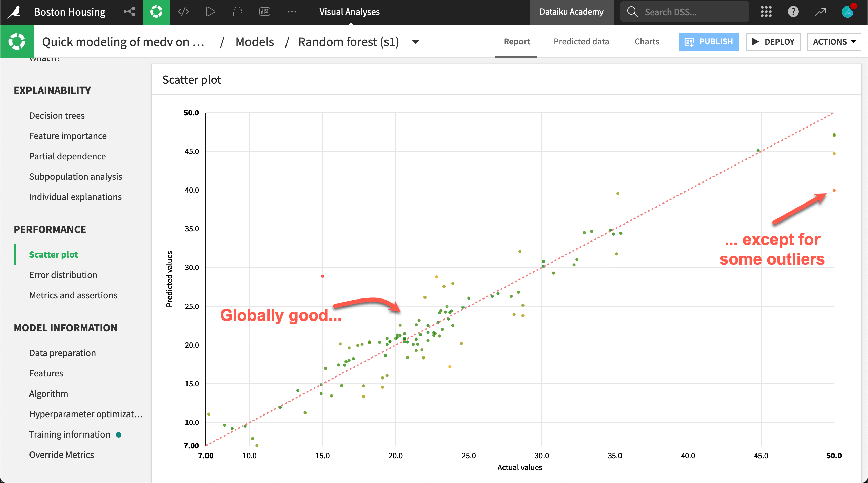Open the ACTIONS dropdown menu

click(833, 41)
